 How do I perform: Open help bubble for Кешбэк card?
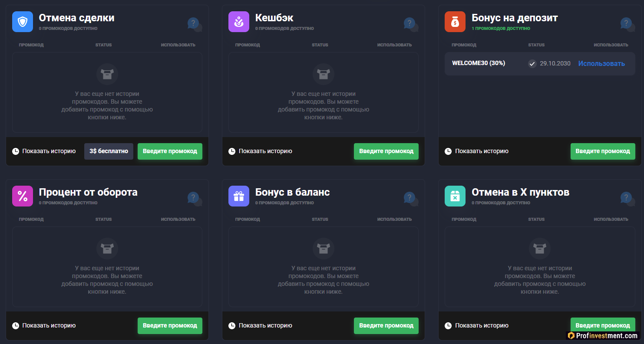tap(410, 23)
